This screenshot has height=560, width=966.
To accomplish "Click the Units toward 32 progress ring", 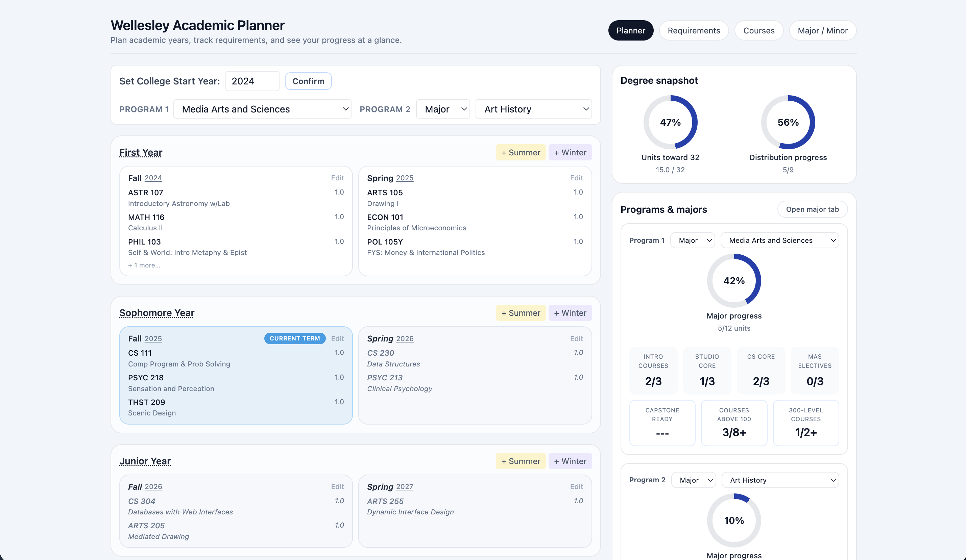I will (x=670, y=122).
